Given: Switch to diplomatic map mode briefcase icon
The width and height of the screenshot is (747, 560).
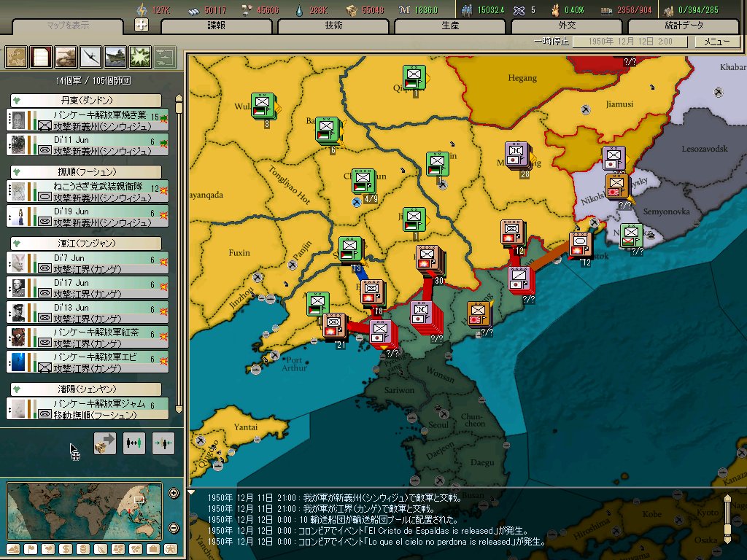Looking at the screenshot, I should pyautogui.click(x=153, y=549).
